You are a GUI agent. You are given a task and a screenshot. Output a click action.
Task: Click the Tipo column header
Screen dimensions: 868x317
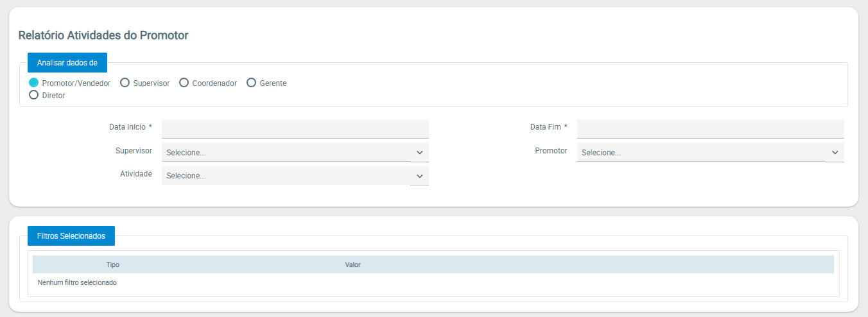[x=113, y=264]
